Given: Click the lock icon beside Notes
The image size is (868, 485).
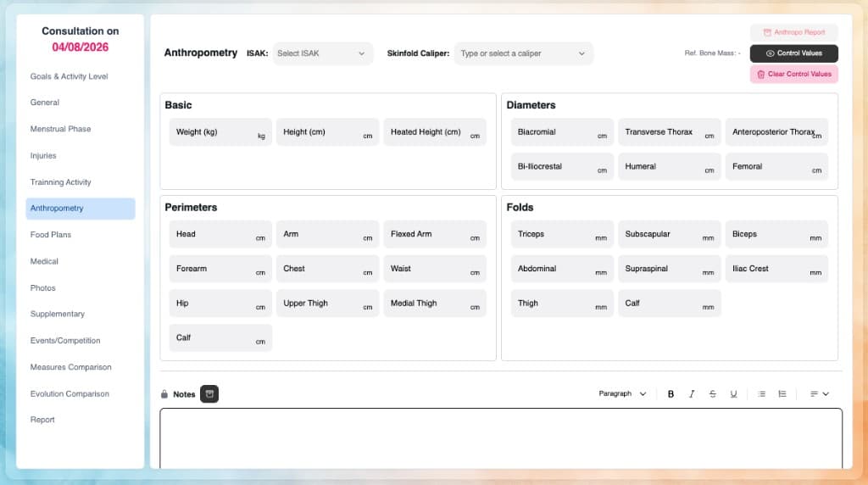Looking at the screenshot, I should click(x=164, y=394).
